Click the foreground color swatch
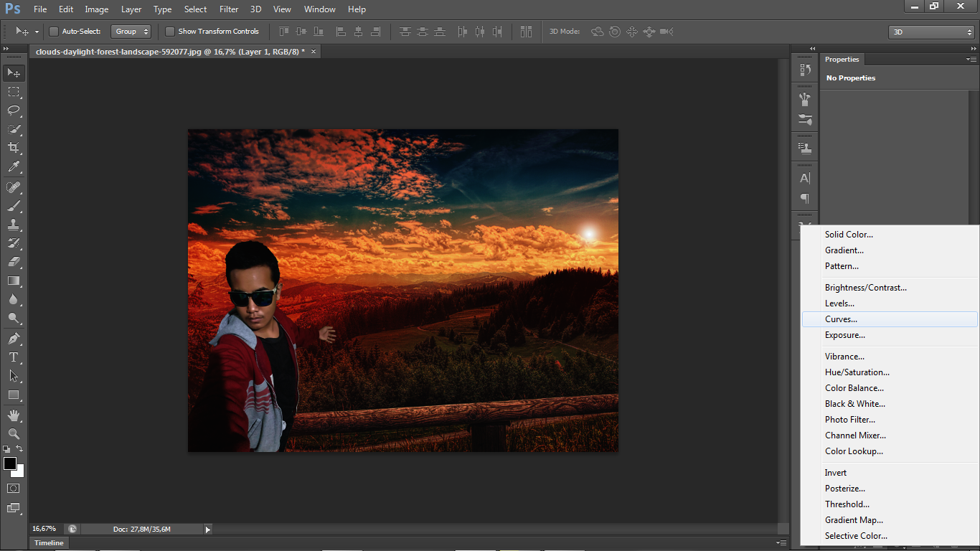This screenshot has height=551, width=980. point(10,463)
